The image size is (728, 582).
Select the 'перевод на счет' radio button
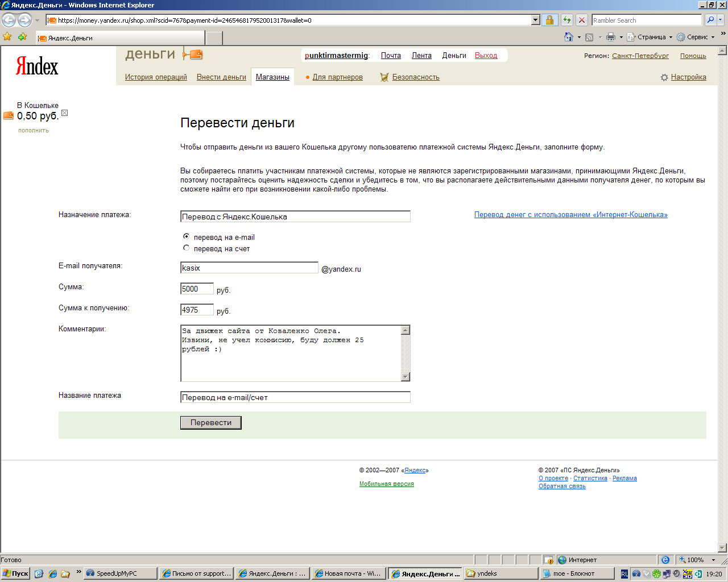point(186,248)
